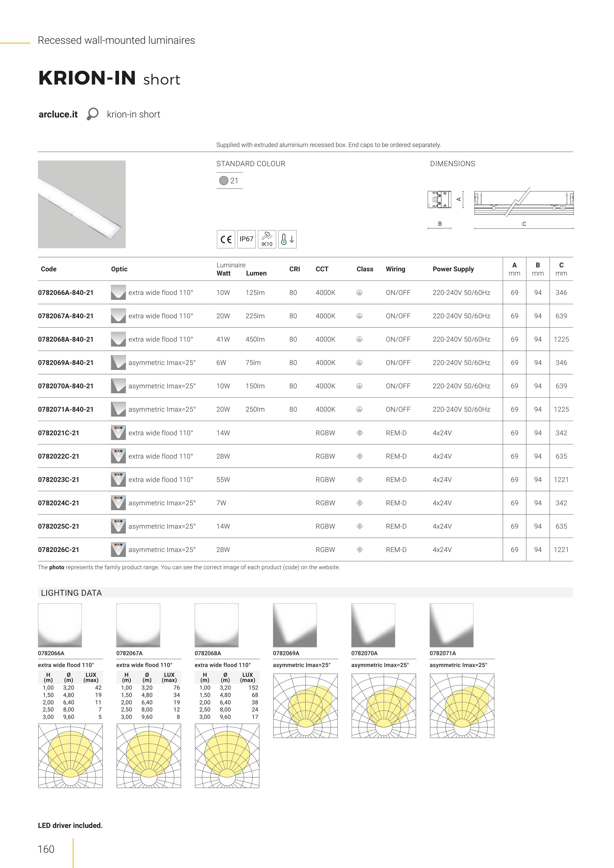Click the luminaire product photo

pyautogui.click(x=82, y=204)
